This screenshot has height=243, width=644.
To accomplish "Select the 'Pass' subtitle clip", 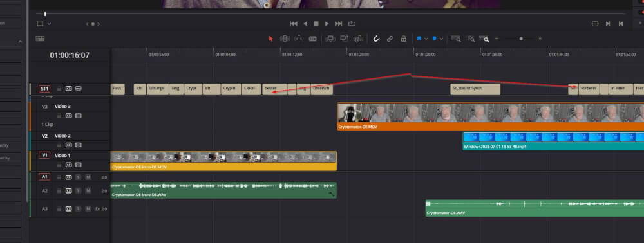I will click(117, 89).
